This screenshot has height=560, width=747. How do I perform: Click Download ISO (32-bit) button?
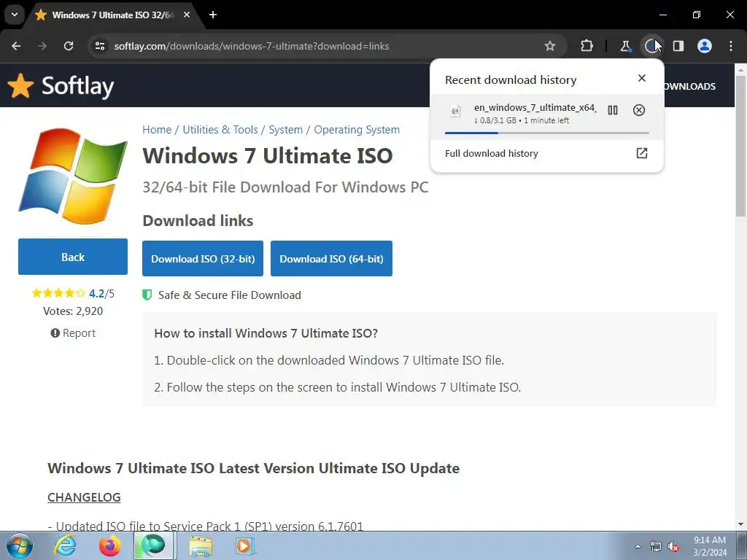[x=203, y=259]
